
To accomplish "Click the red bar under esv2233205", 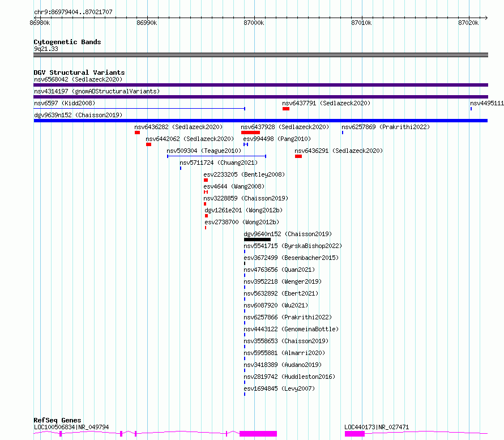I will click(206, 180).
